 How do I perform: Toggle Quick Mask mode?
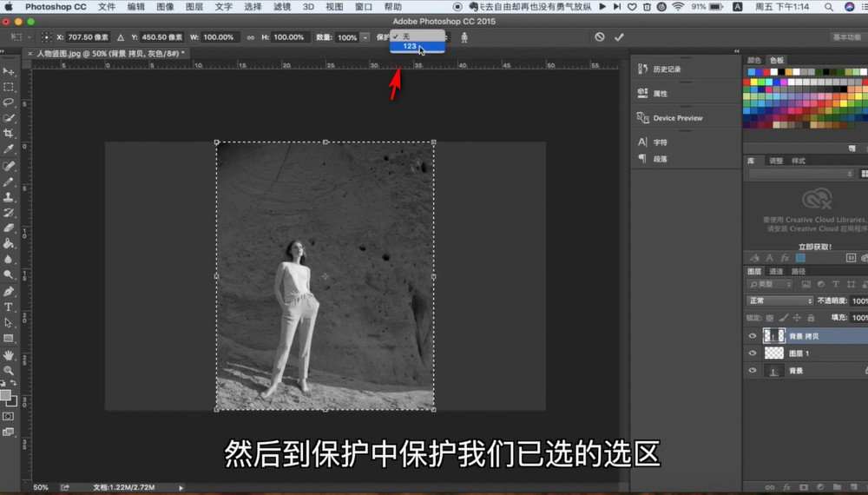pyautogui.click(x=9, y=416)
